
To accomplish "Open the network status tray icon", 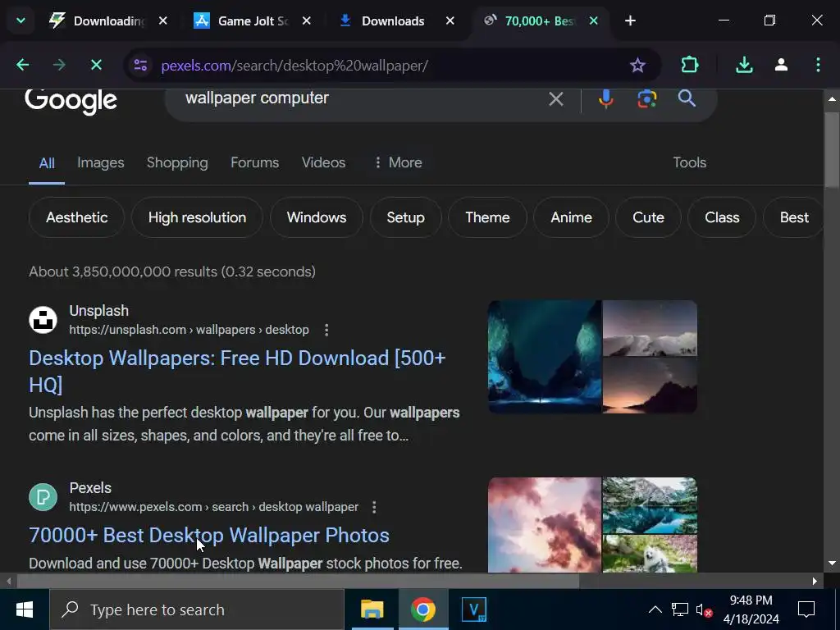I will 680,609.
